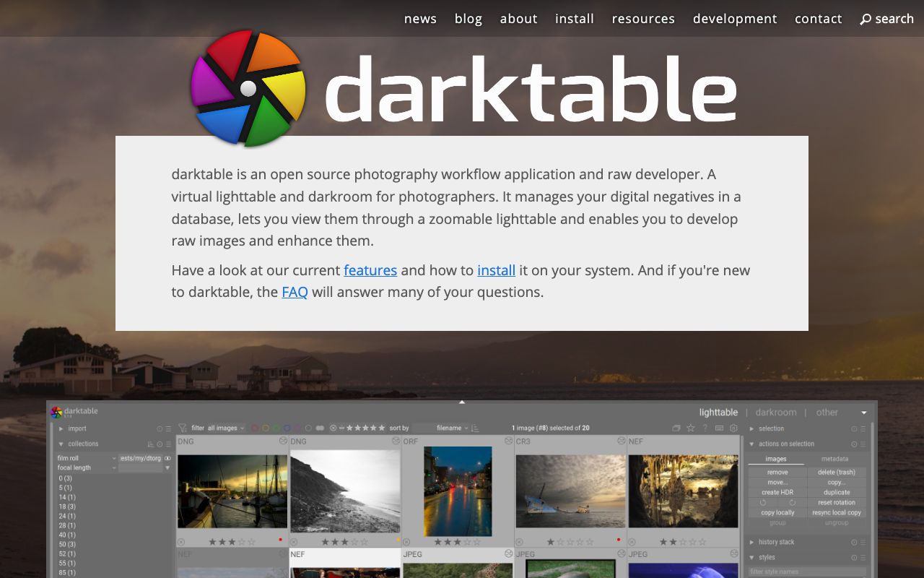Viewport: 924px width, 578px height.
Task: Click the altered icon on the CR3 thumbnail
Action: pos(622,441)
